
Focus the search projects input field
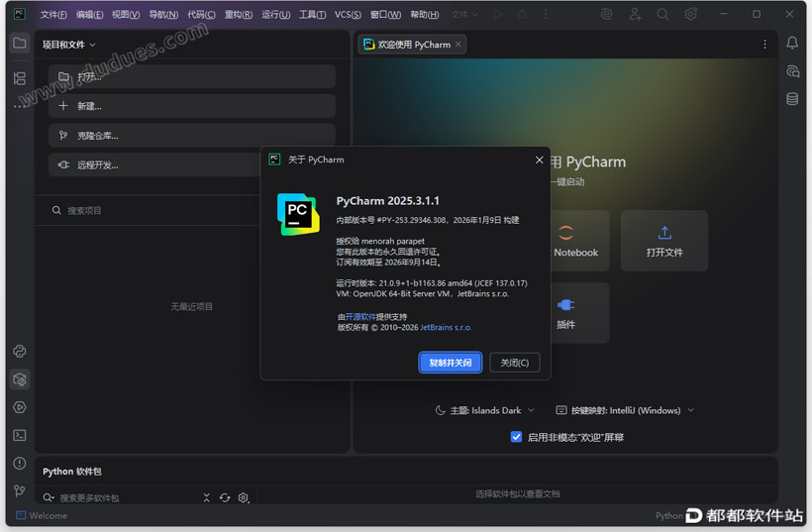click(155, 210)
